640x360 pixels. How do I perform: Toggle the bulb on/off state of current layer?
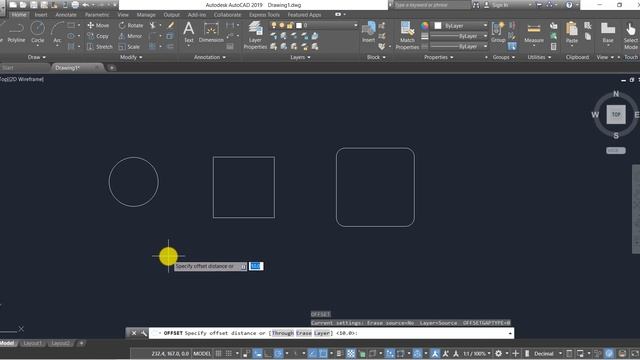pyautogui.click(x=273, y=25)
